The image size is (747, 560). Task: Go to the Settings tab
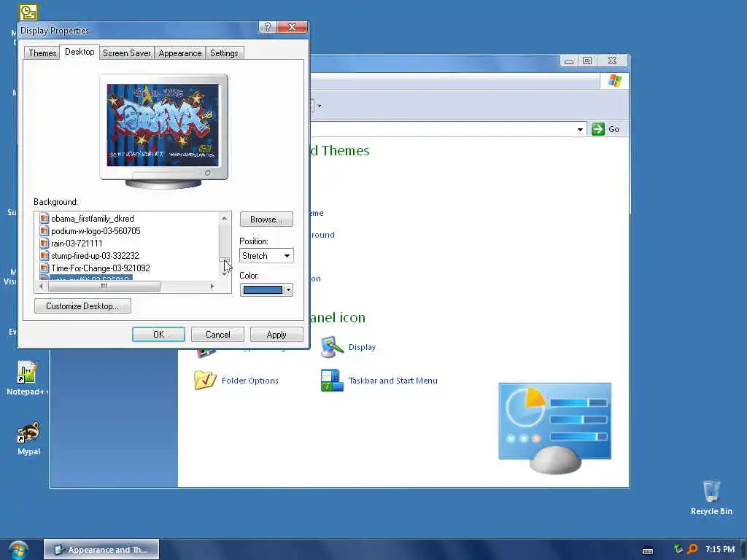click(x=224, y=52)
